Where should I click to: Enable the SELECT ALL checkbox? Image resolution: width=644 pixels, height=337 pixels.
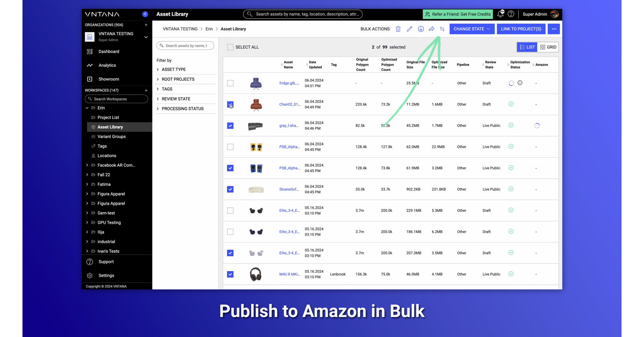[x=230, y=47]
